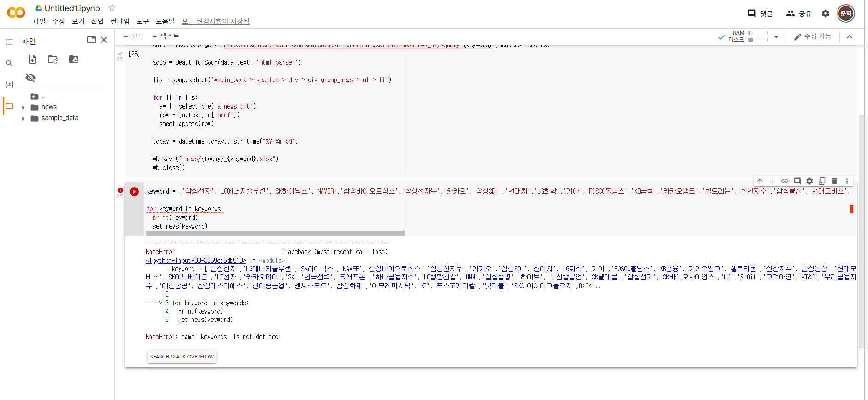The image size is (868, 400).
Task: Open the 파일 menu in the menu bar
Action: click(39, 21)
